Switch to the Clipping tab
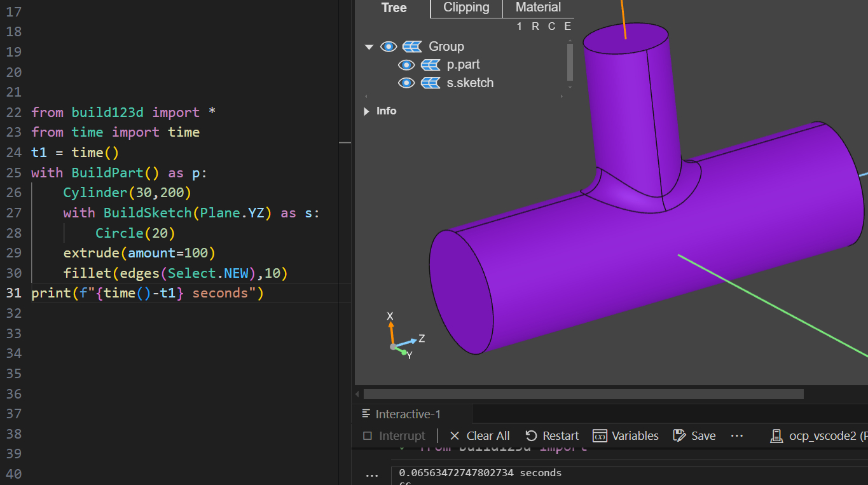 [466, 8]
